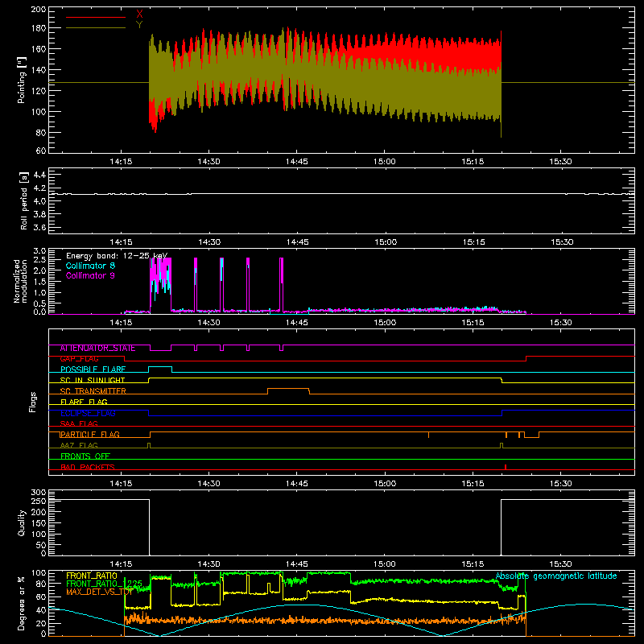Click the PARTICLE_FLAG label
644x644 pixels.
pos(90,435)
